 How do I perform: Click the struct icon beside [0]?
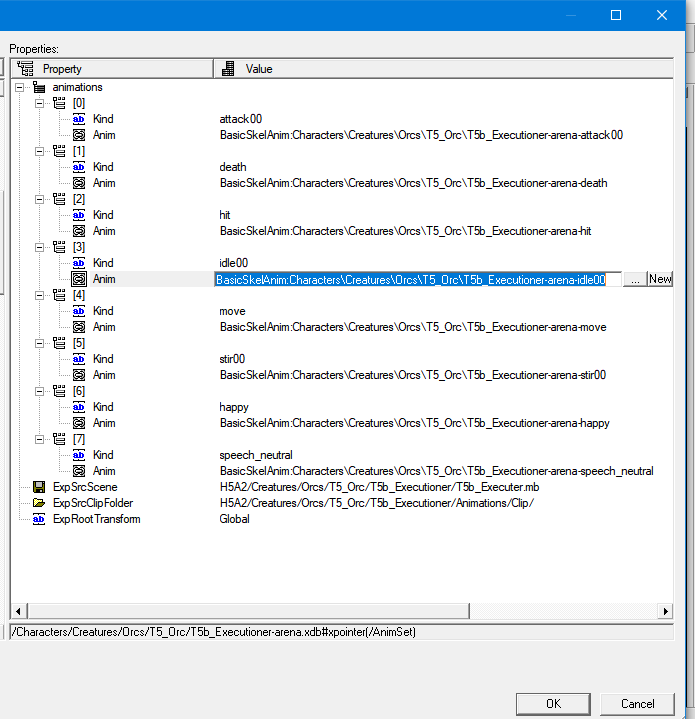59,103
